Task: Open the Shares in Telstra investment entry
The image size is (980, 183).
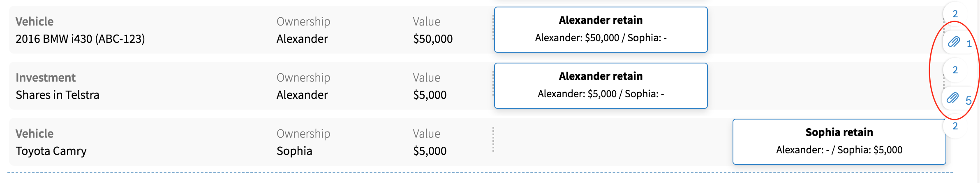Action: tap(58, 95)
